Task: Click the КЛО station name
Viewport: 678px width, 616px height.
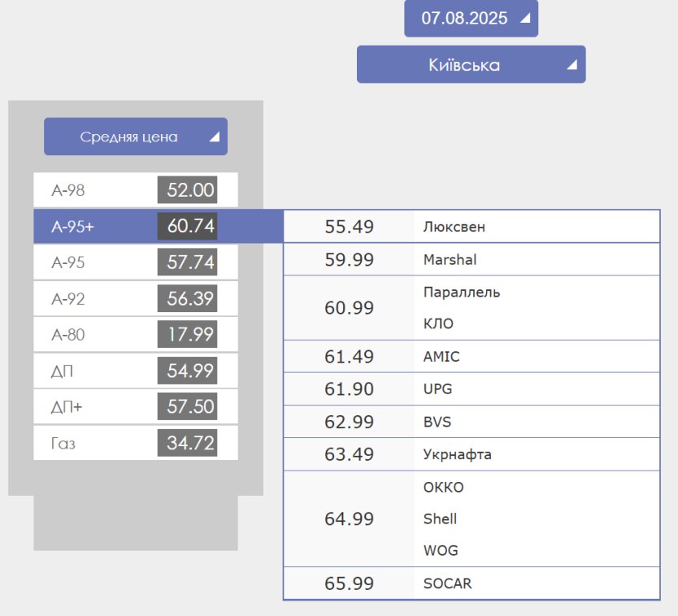Action: click(x=438, y=323)
